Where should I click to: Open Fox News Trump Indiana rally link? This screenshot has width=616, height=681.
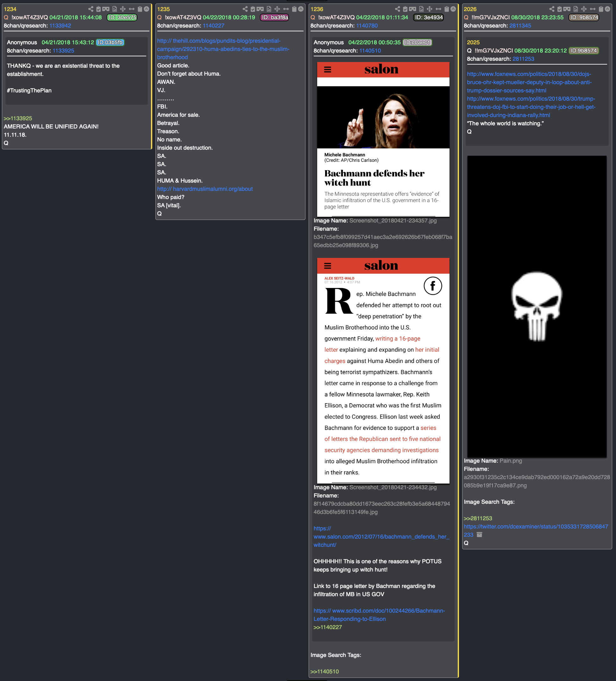click(531, 107)
